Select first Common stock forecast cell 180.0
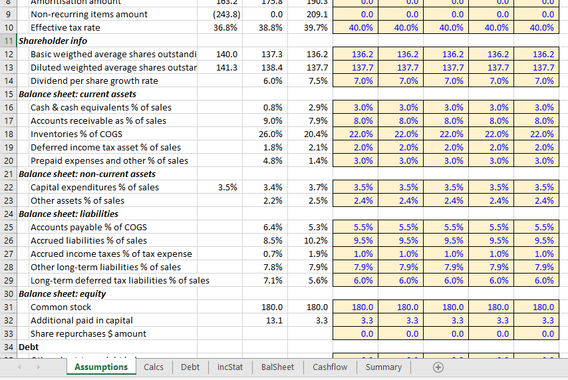Screen dimensions: 568x380 [355, 307]
